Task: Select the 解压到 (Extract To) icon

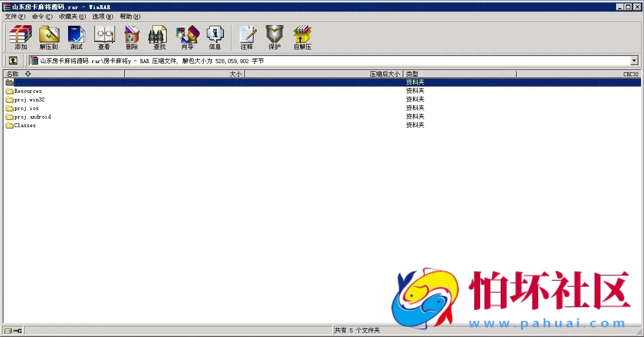Action: [x=48, y=37]
